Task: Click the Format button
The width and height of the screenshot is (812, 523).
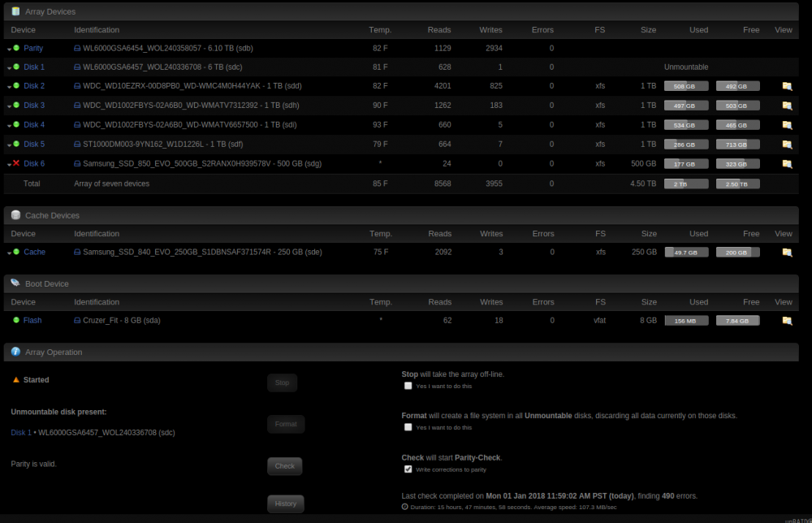Action: [286, 424]
